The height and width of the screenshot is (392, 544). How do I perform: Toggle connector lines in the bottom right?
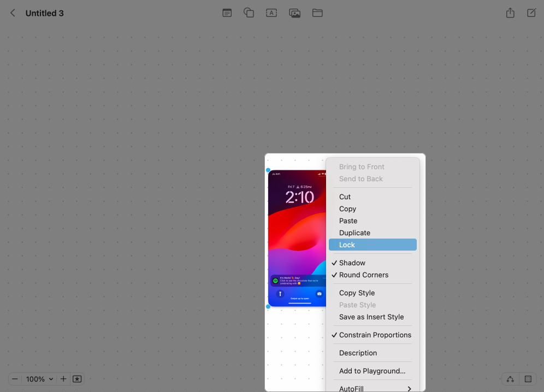(x=510, y=379)
